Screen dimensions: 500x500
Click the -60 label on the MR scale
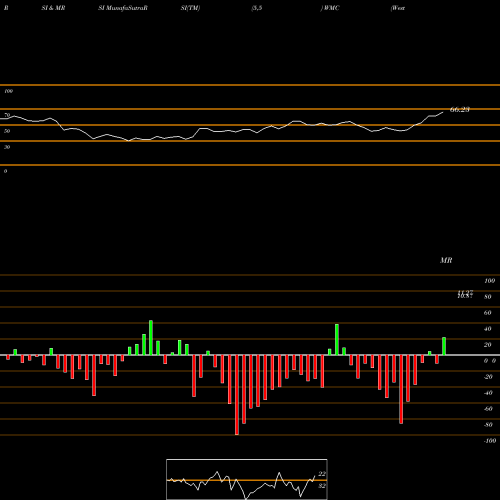click(488, 409)
